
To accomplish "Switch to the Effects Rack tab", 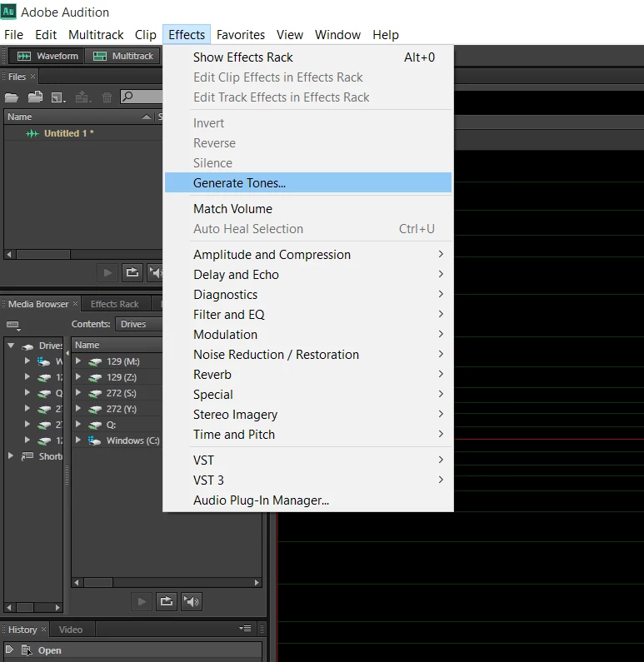I will (x=114, y=304).
